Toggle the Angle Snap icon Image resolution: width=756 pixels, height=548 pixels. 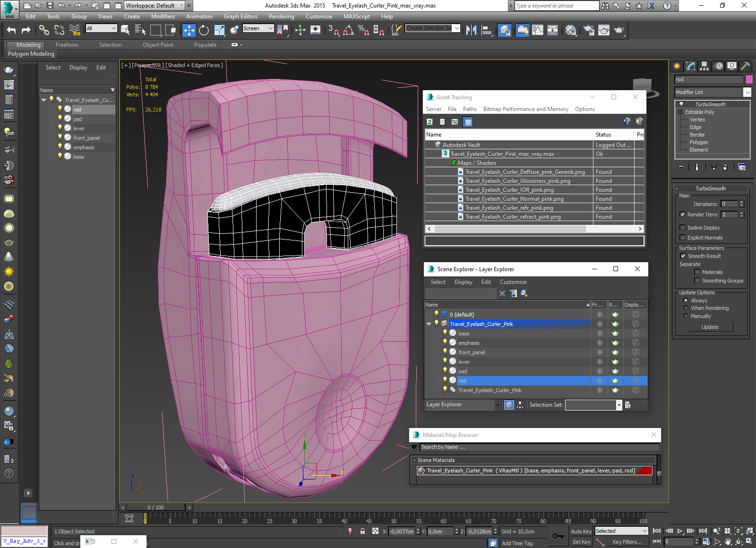pyautogui.click(x=349, y=30)
